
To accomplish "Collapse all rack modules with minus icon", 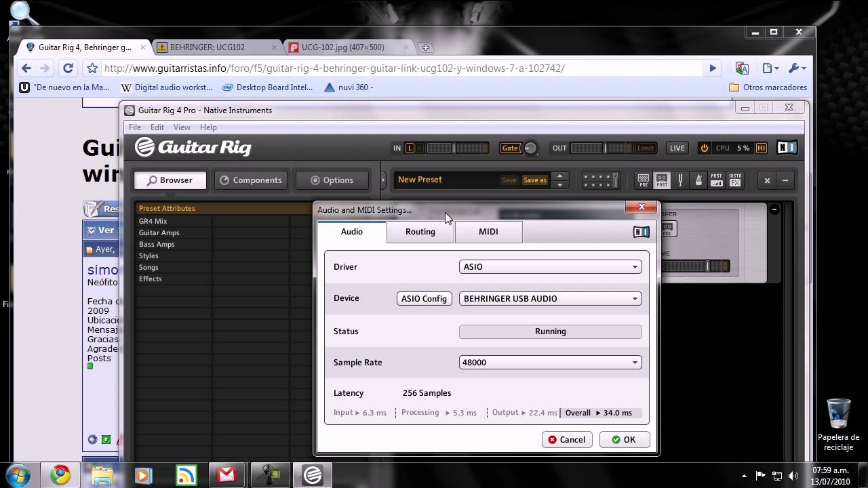I will click(x=785, y=180).
